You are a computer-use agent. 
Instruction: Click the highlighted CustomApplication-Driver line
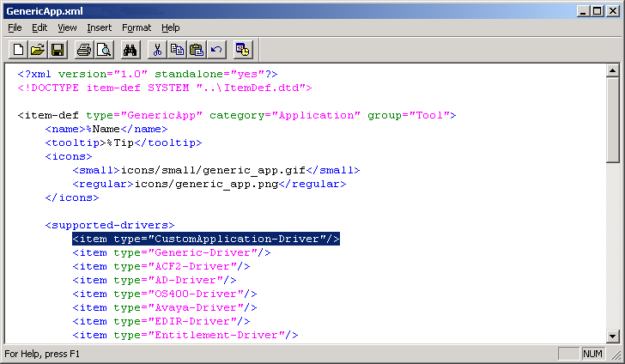coord(206,239)
